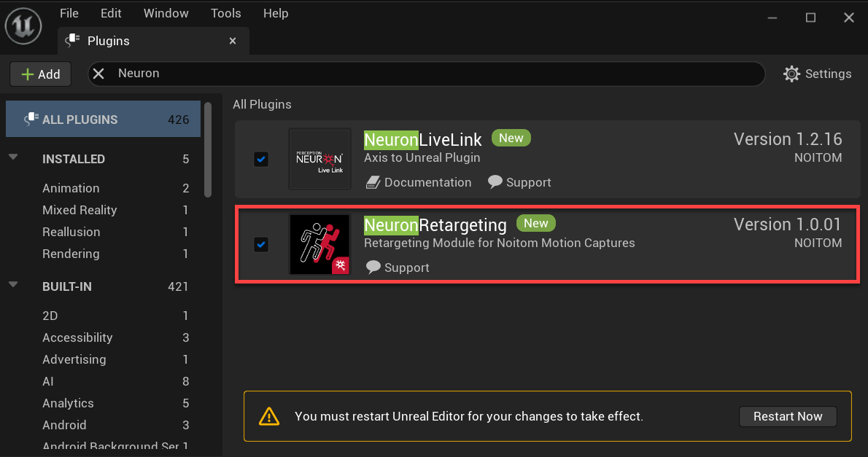Click the NeuronRetargeting plugin title
This screenshot has width=868, height=457.
tap(435, 224)
